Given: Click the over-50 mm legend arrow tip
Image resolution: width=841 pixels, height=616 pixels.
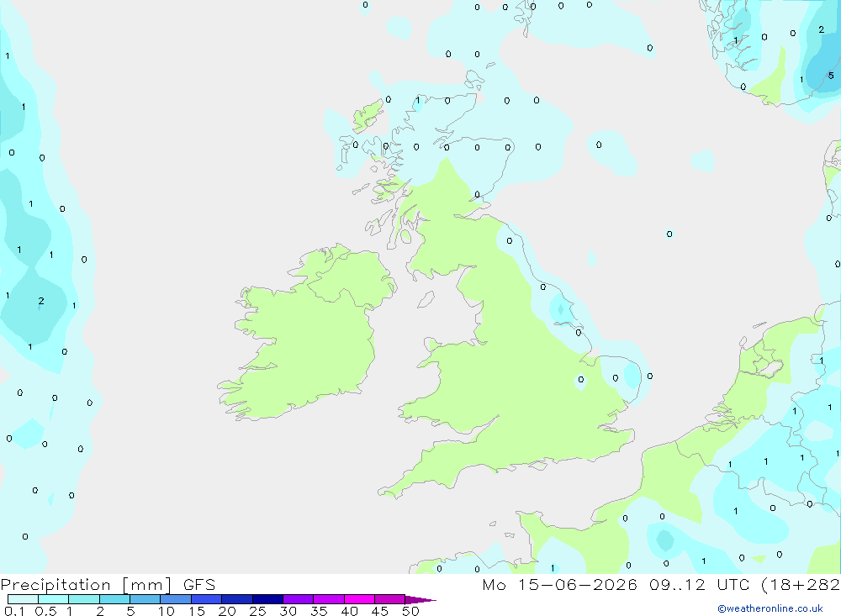Looking at the screenshot, I should coord(421,600).
